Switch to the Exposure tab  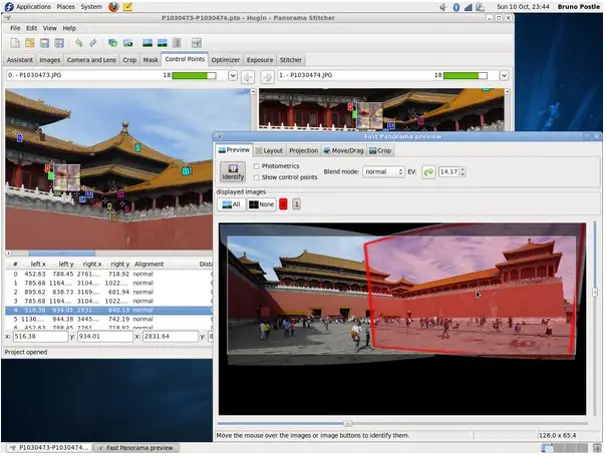[260, 60]
